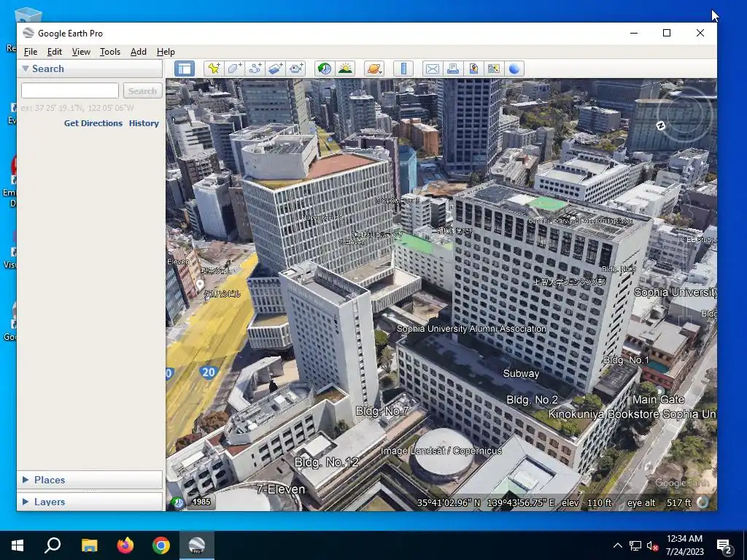
Task: Open the Add menu
Action: [x=138, y=52]
